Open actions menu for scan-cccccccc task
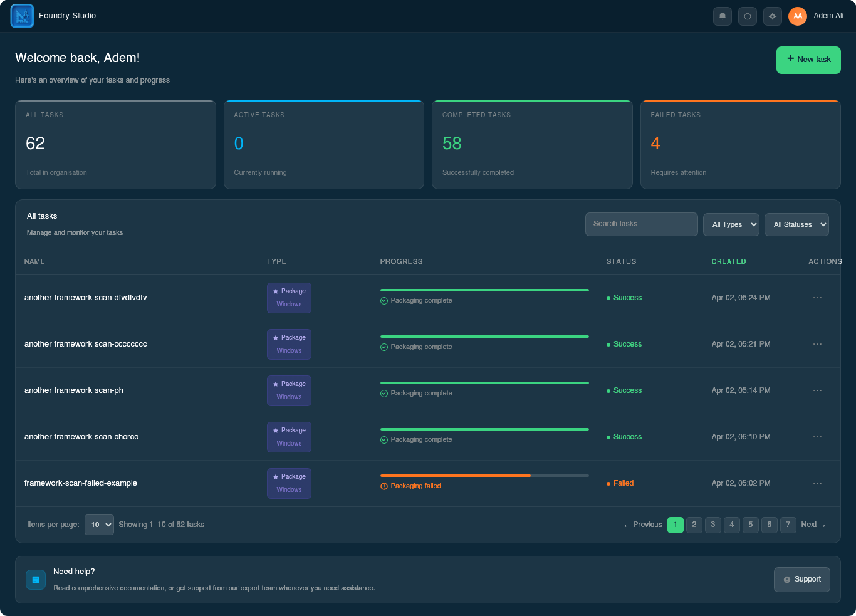856x616 pixels. [x=817, y=344]
